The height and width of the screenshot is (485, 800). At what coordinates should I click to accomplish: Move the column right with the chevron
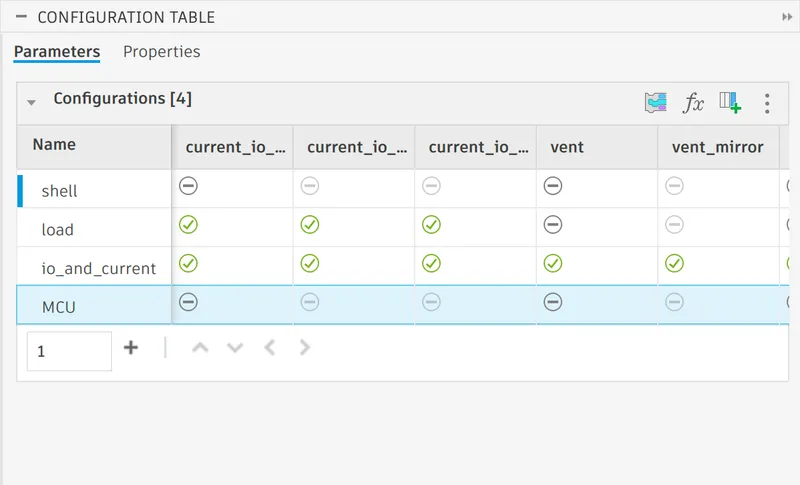pyautogui.click(x=305, y=348)
